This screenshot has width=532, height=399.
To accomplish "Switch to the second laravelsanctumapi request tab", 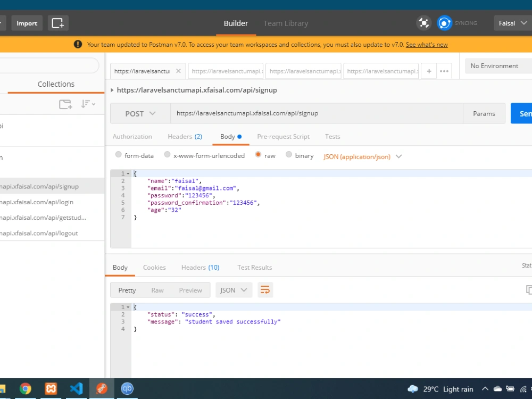I will (226, 71).
